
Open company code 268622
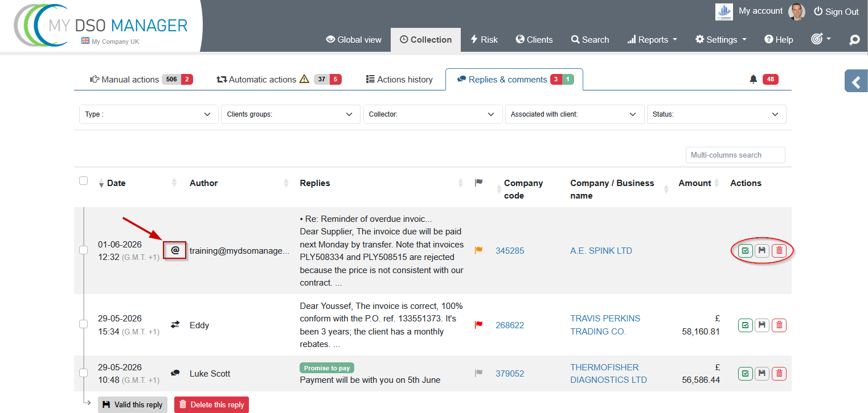(510, 325)
